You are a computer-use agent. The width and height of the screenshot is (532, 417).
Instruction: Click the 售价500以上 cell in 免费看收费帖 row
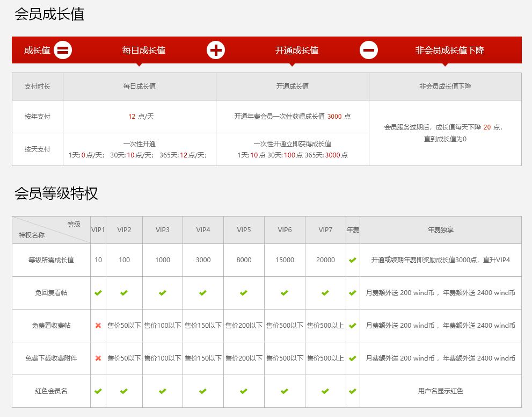tap(325, 325)
